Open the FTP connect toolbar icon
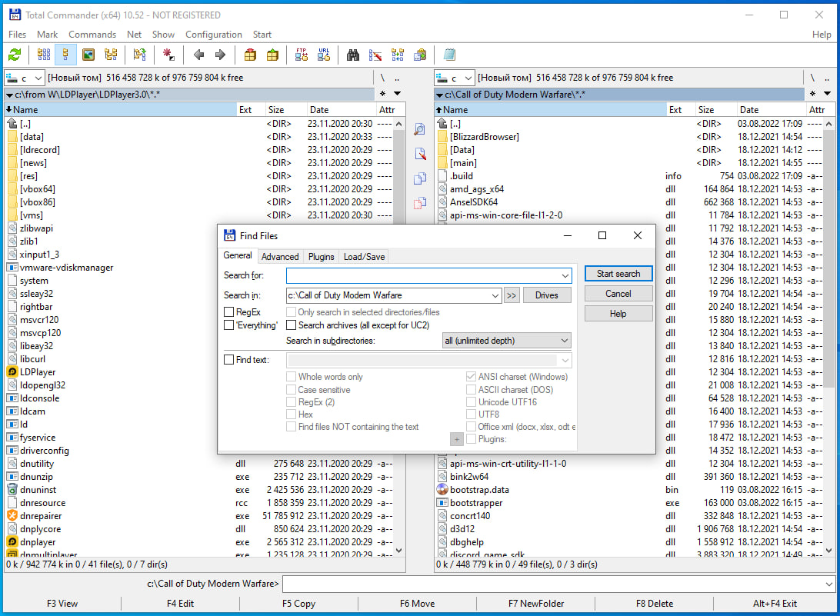Screen dimensions: 840x616 [x=302, y=55]
